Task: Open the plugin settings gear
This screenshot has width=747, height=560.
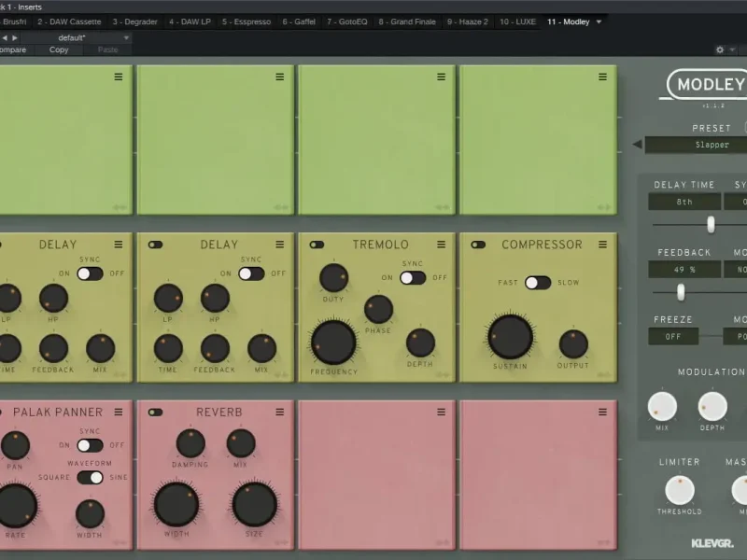Action: 720,49
